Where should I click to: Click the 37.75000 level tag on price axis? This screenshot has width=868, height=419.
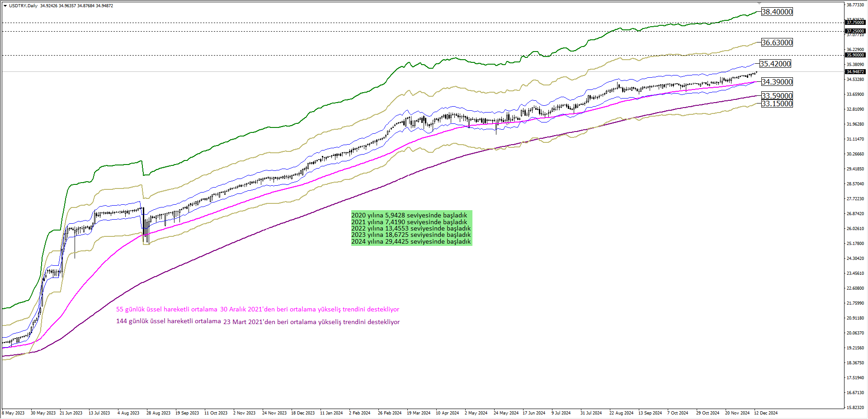click(x=855, y=23)
